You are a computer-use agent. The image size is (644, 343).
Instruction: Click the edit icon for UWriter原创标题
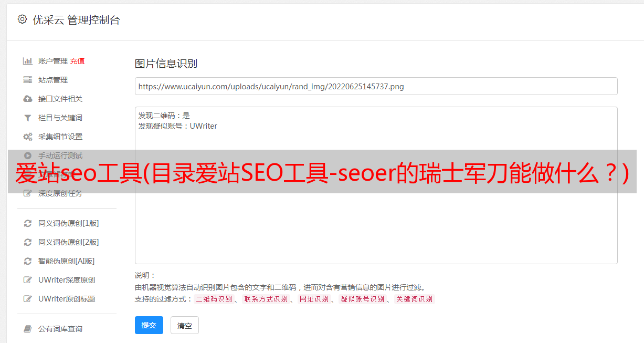[28, 299]
